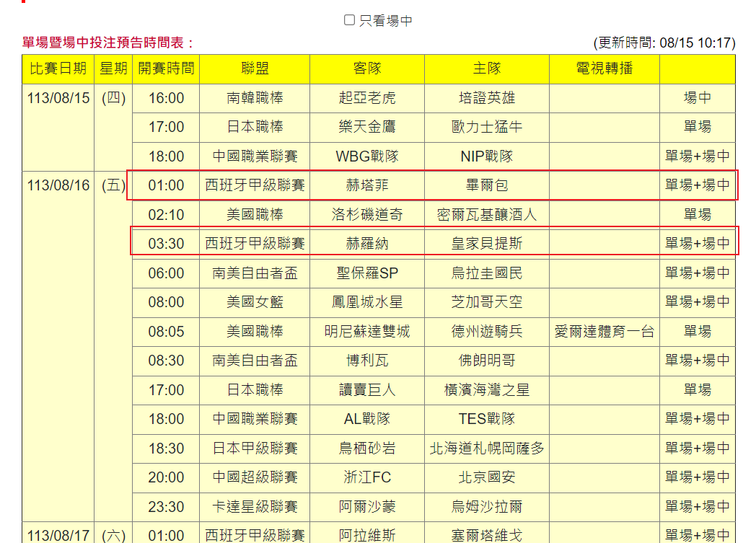
Task: Click 起亞老虎 team cell
Action: (367, 98)
